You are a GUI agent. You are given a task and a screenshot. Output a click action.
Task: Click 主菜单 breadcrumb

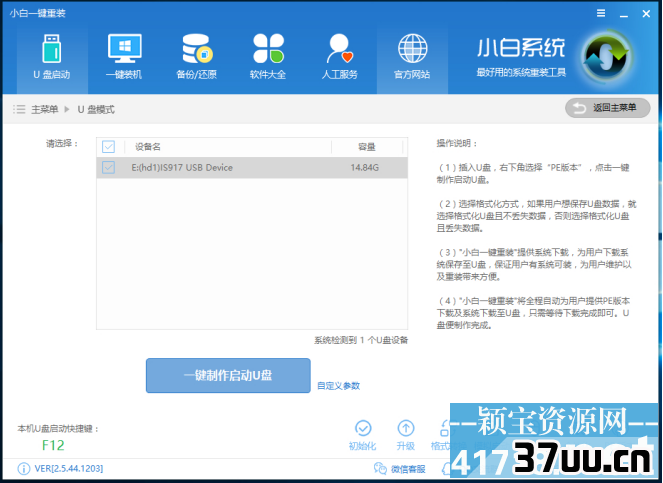tap(44, 110)
